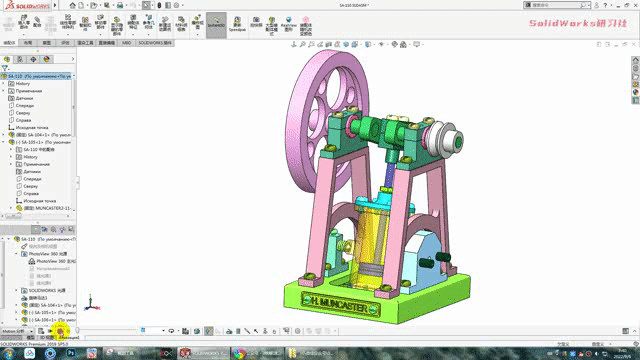The image size is (640, 360).
Task: Select the top Спереди plane
Action: pos(24,106)
